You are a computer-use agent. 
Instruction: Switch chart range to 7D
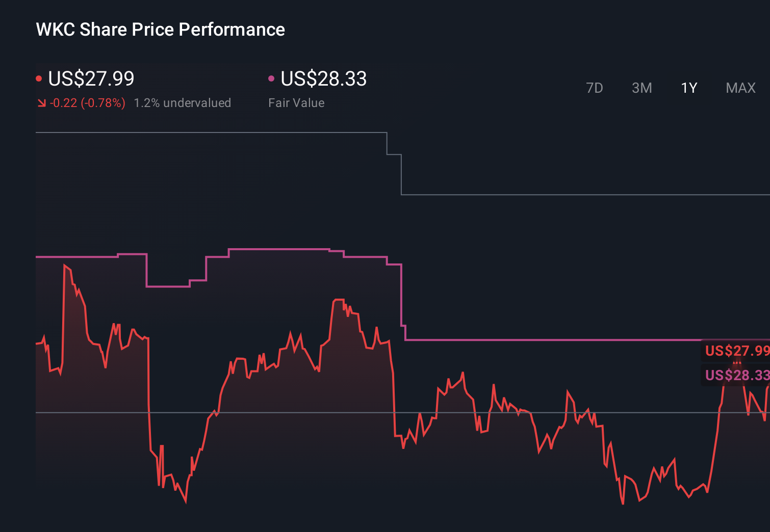pyautogui.click(x=594, y=88)
